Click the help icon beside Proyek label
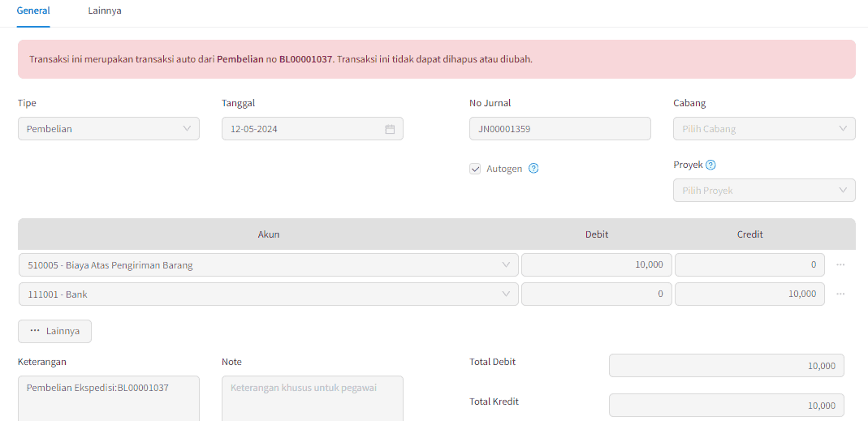868x421 pixels. coord(710,165)
